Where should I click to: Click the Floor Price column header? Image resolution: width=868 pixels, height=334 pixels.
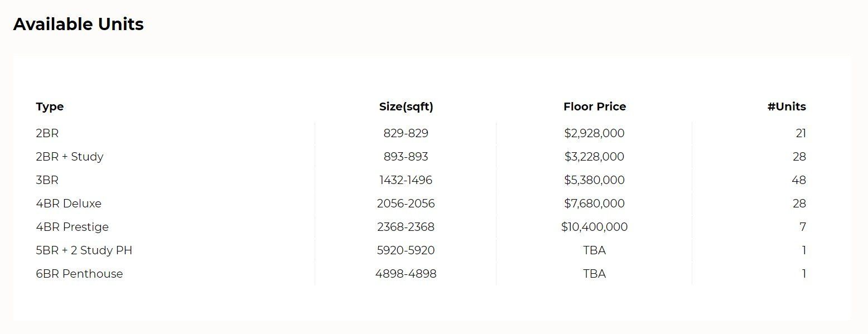(594, 107)
